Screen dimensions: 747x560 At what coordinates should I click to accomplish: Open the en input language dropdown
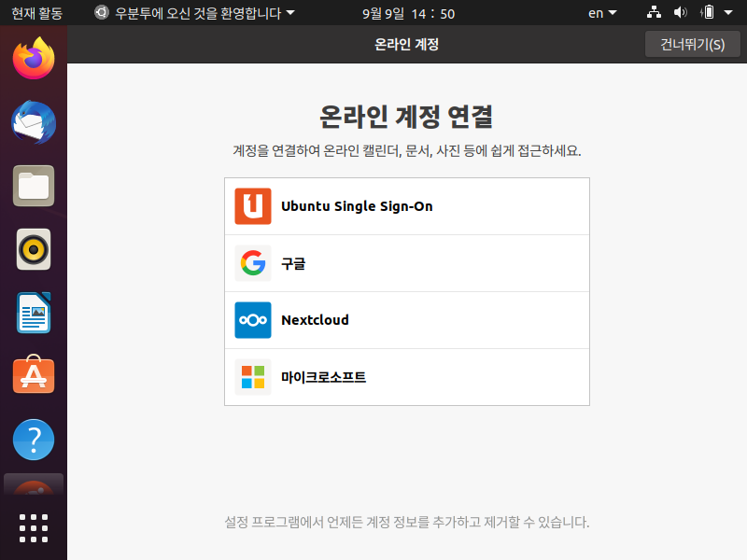coord(602,13)
